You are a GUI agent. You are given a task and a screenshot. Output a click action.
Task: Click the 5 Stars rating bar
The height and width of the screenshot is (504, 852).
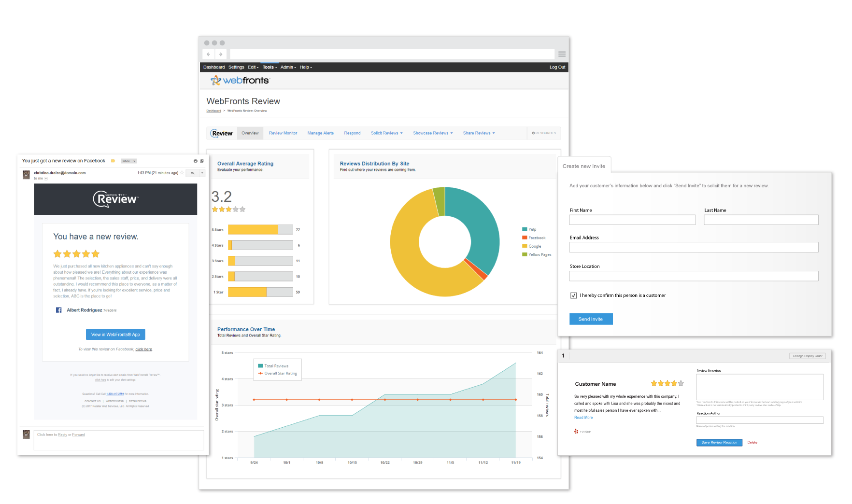pyautogui.click(x=260, y=230)
